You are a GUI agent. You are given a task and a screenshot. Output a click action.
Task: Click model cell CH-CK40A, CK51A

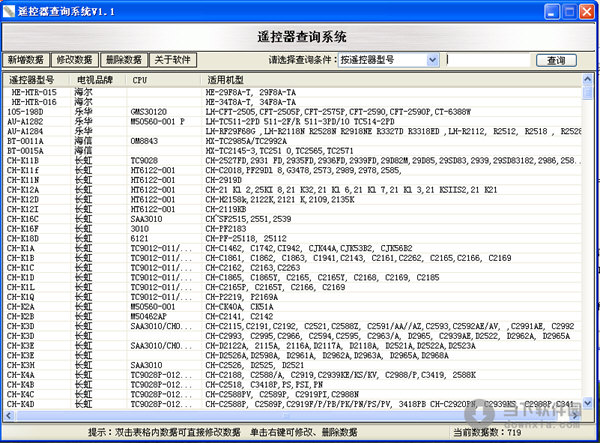(x=240, y=307)
